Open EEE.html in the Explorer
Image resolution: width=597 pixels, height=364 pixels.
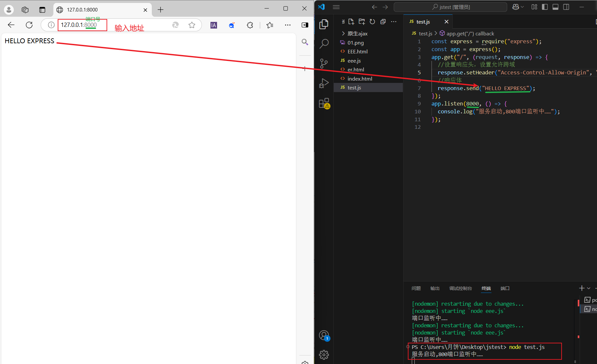pyautogui.click(x=368, y=51)
